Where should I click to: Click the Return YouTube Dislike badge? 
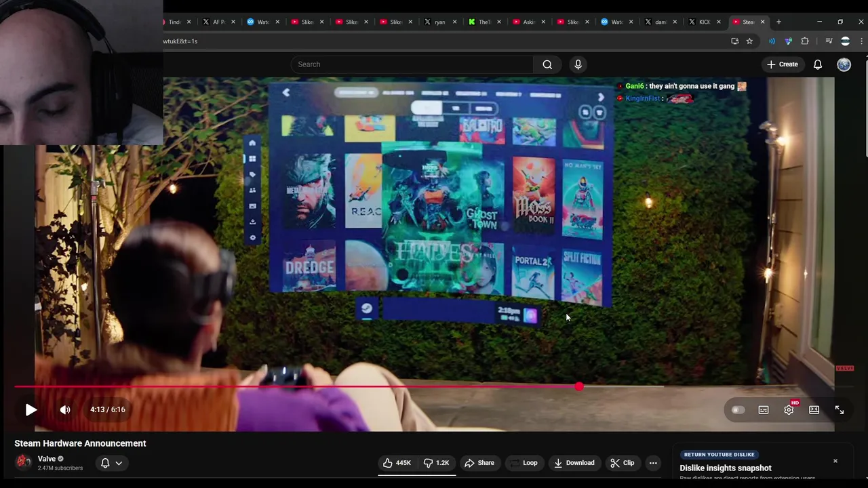pyautogui.click(x=719, y=455)
